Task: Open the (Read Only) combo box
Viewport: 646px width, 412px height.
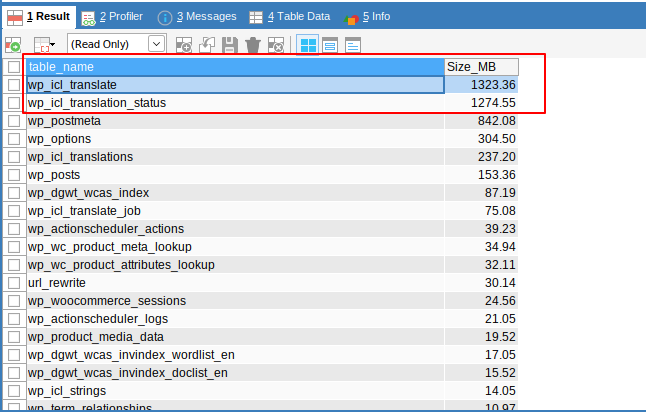Action: [x=117, y=44]
